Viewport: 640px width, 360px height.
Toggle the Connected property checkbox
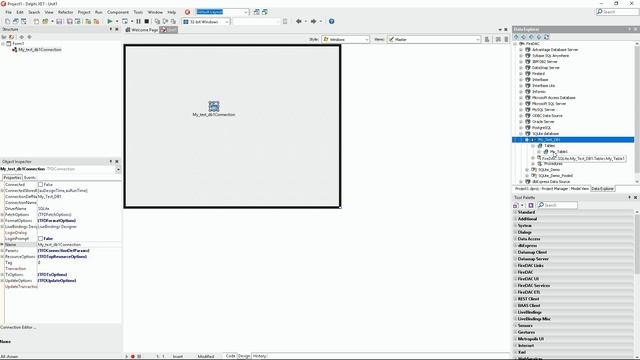(x=40, y=184)
